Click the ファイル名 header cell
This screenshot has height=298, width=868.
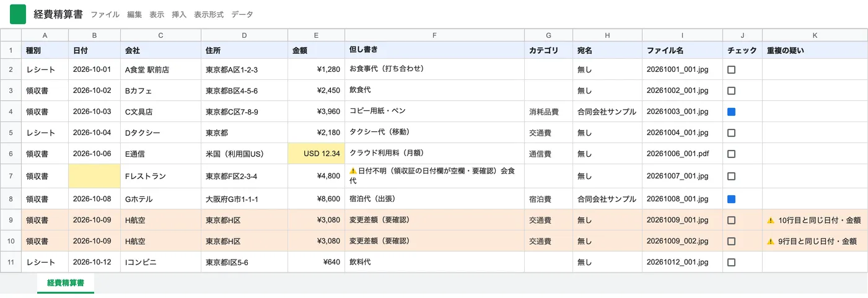[682, 50]
